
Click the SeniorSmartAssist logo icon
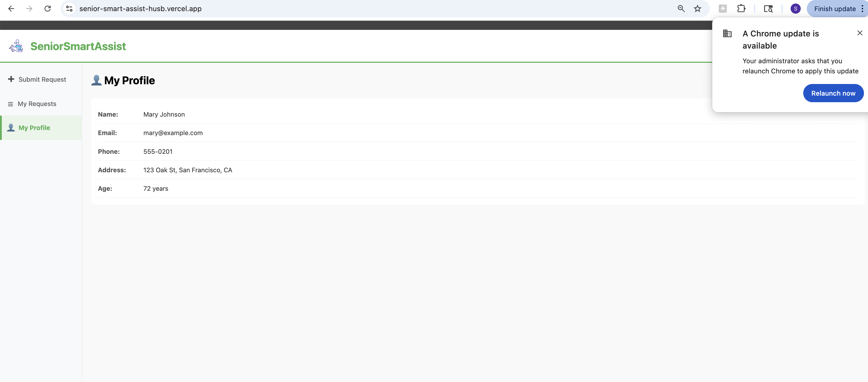tap(16, 46)
